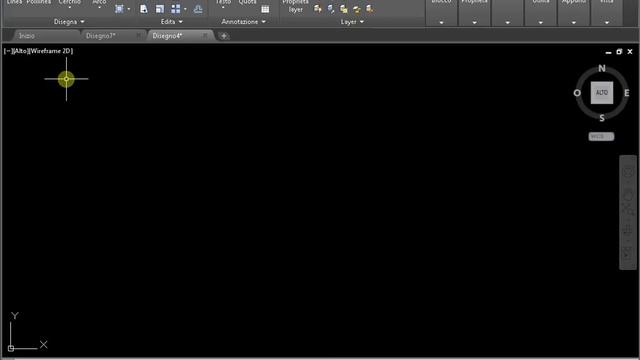
Task: Expand the Edita panel
Action: [171, 22]
